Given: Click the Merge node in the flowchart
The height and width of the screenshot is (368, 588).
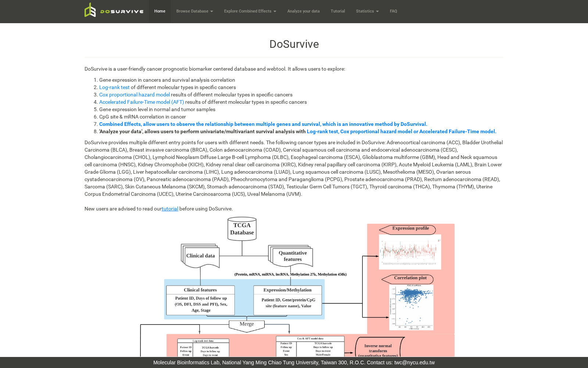Looking at the screenshot, I should [247, 325].
